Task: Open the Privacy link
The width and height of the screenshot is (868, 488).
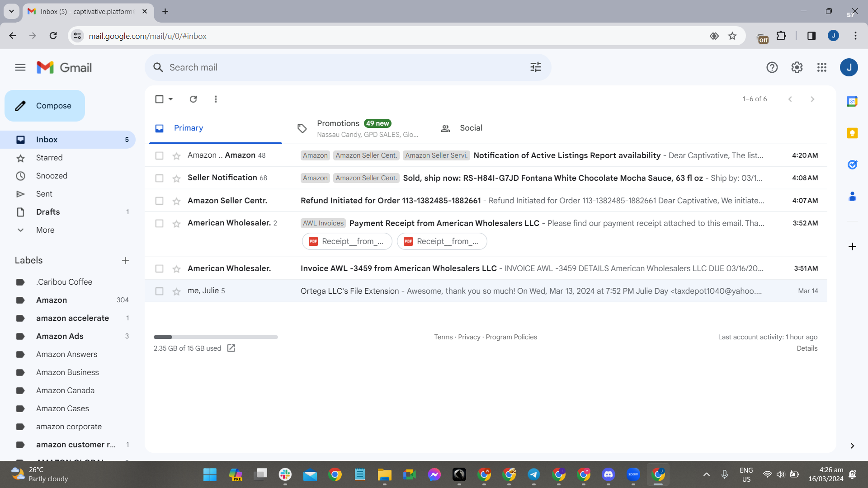Action: click(x=469, y=337)
